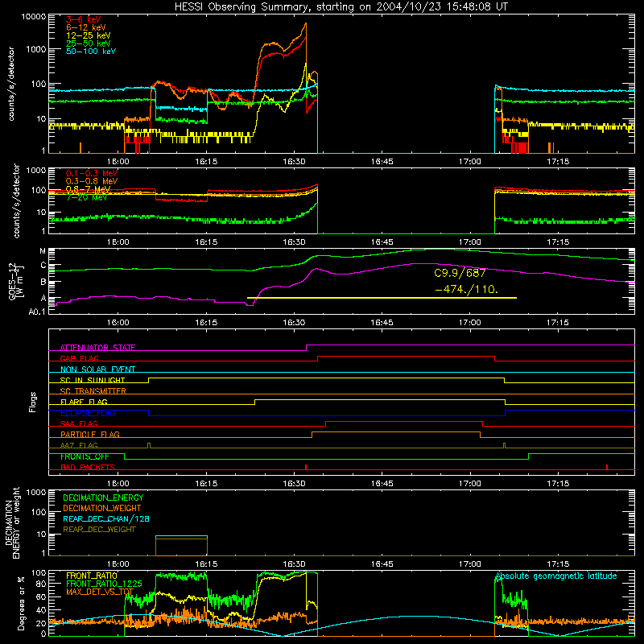The height and width of the screenshot is (644, 644).
Task: Click the REAR_DEC_CHAN/128 legend label
Action: (106, 518)
